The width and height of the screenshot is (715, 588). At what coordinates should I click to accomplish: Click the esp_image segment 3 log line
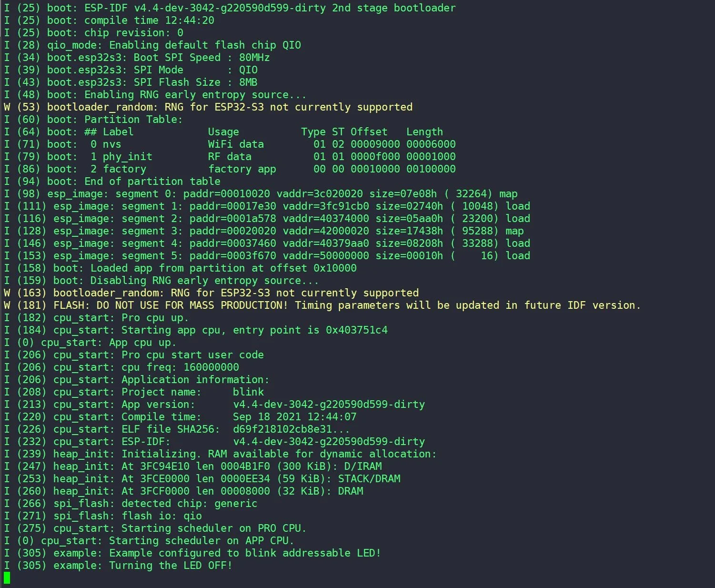click(267, 231)
